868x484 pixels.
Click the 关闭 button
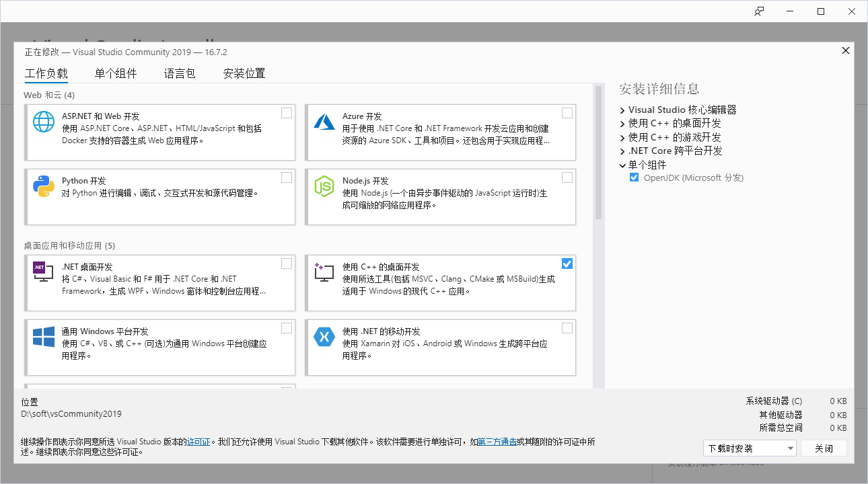[x=824, y=448]
